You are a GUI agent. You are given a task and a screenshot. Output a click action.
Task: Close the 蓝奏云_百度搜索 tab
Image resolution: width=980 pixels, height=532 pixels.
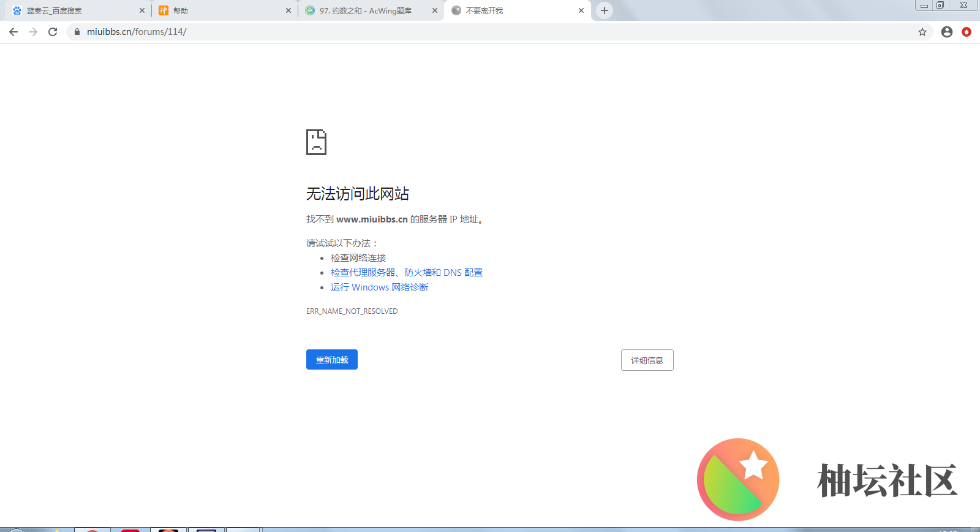point(142,10)
